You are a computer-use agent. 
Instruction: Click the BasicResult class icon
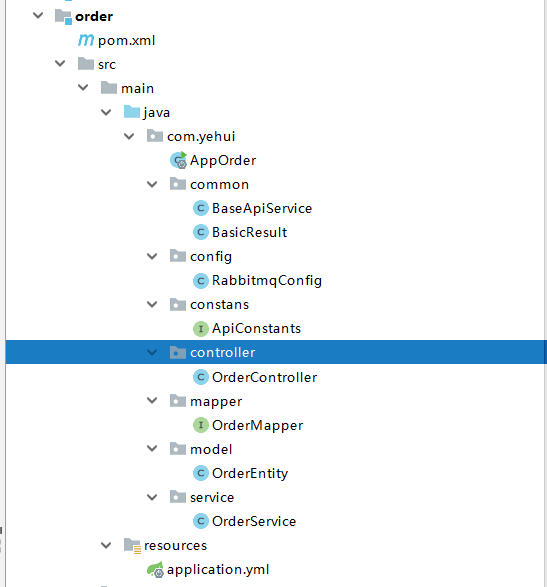pos(201,232)
